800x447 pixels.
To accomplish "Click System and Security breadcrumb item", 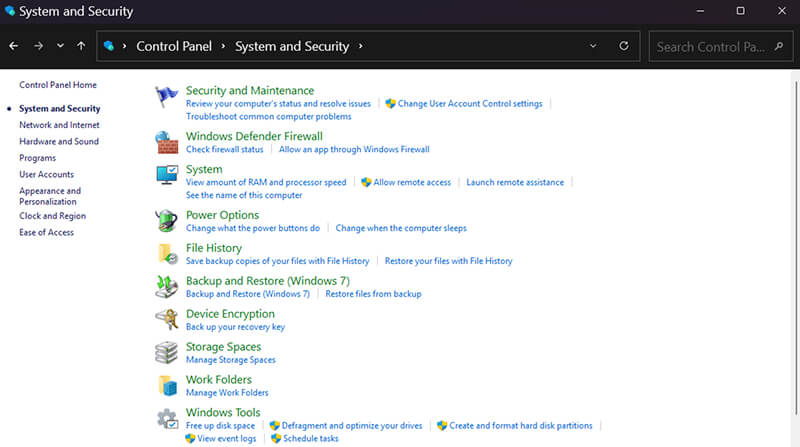I will pos(292,46).
